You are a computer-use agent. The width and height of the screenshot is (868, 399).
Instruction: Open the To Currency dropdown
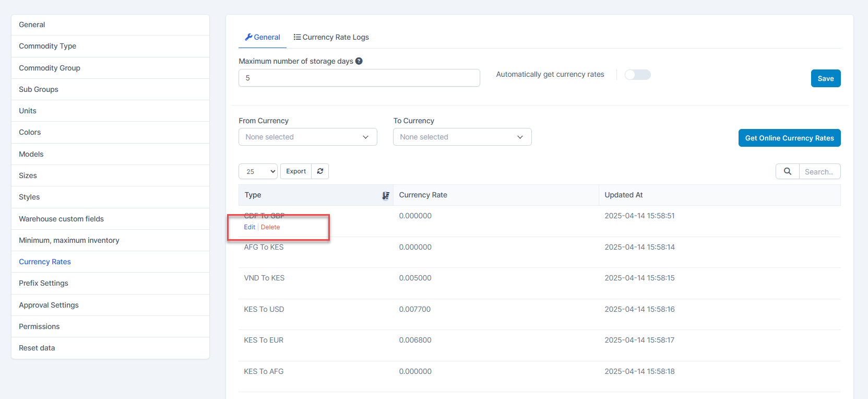point(462,137)
